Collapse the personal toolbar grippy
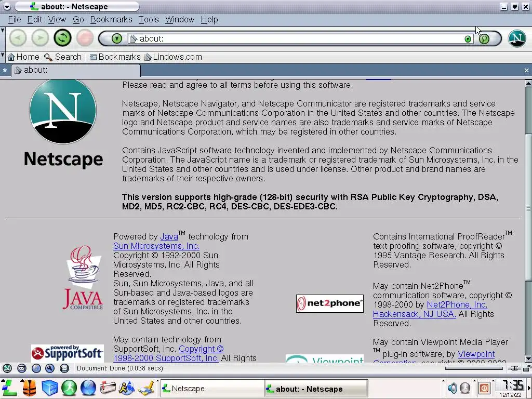This screenshot has width=532, height=399. 3,57
